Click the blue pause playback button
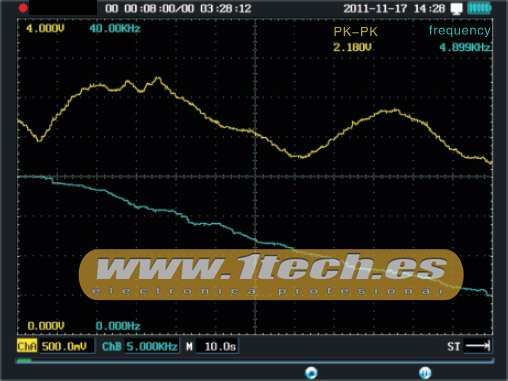 (x=425, y=372)
